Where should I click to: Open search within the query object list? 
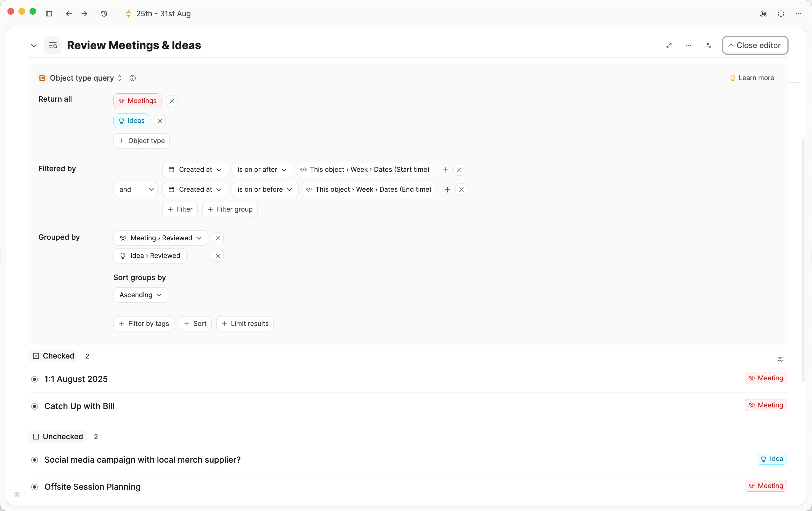click(x=53, y=45)
